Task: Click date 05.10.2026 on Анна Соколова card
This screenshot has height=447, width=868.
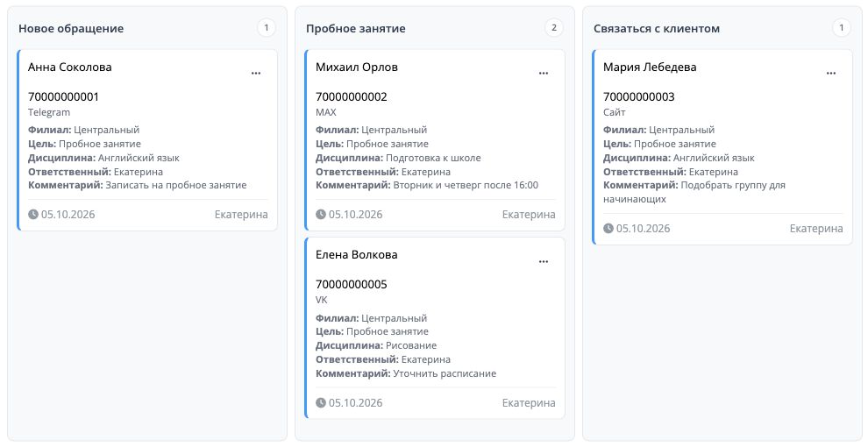Action: 68,215
